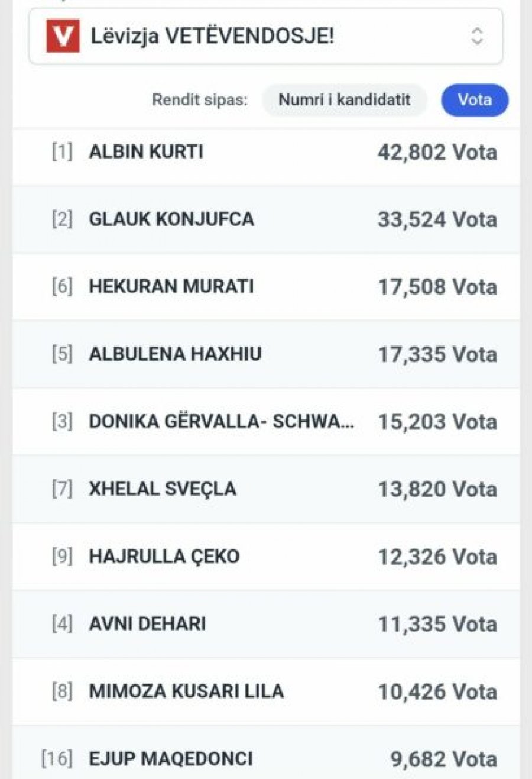The width and height of the screenshot is (532, 779).
Task: Open the Lëvizja VETËVENDOSJE! party dropdown
Action: click(266, 37)
